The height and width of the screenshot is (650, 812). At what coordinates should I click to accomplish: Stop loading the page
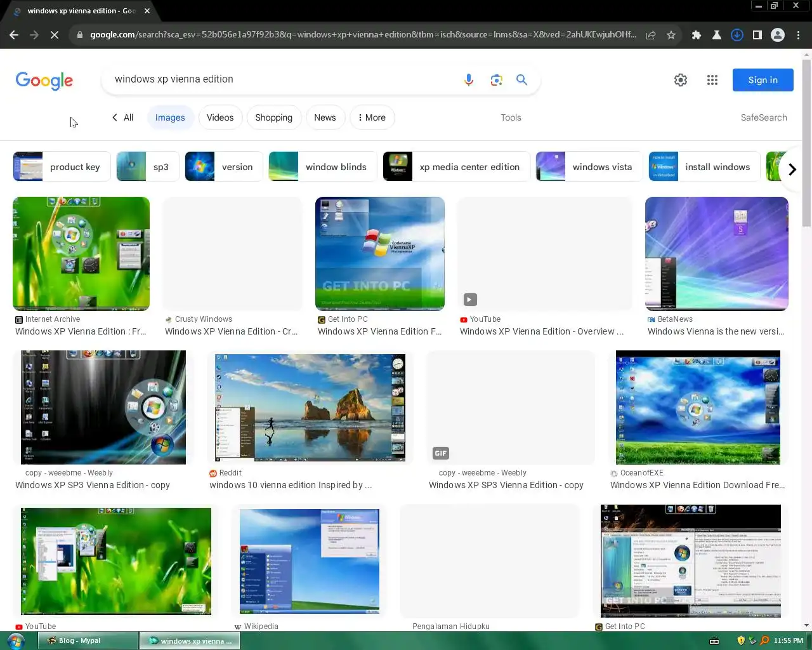click(55, 35)
